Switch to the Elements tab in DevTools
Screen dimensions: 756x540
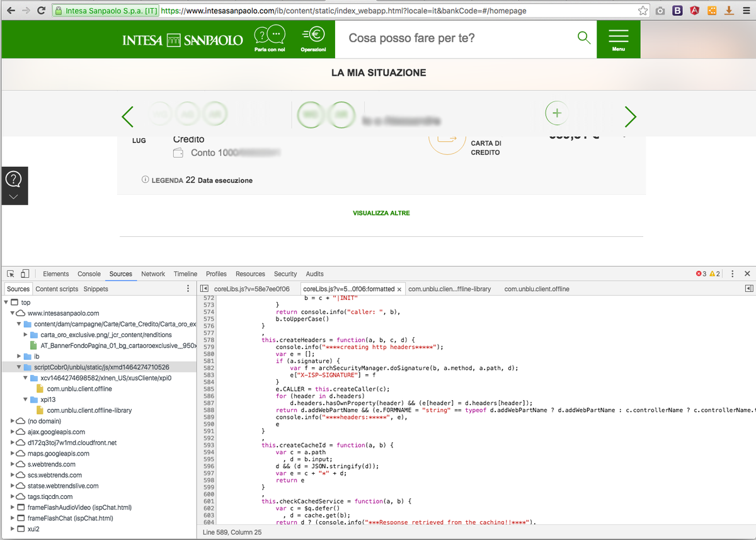(x=56, y=274)
